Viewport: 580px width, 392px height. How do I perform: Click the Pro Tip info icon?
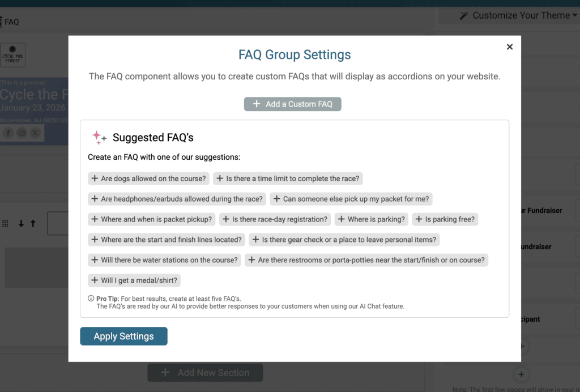tap(91, 299)
